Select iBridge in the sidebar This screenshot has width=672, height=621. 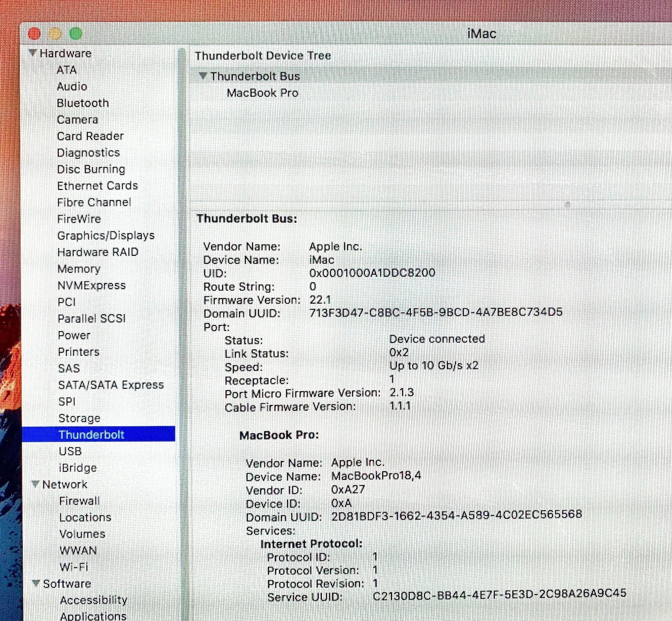click(78, 468)
